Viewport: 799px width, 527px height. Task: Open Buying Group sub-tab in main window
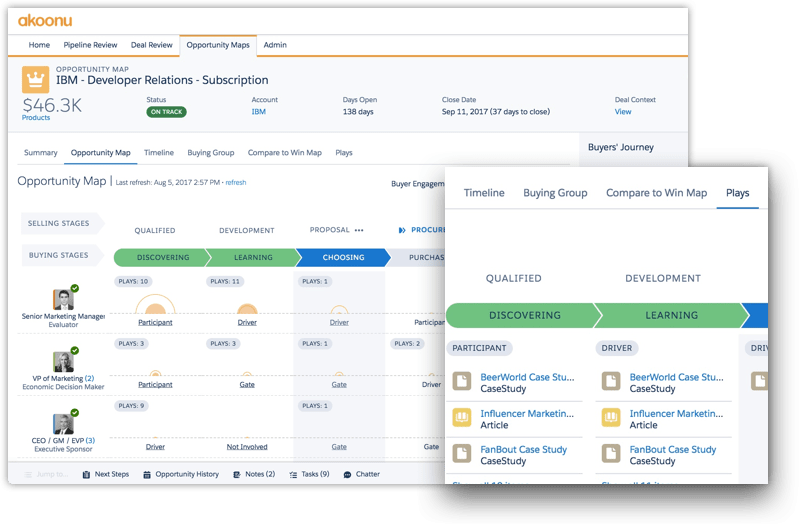point(211,153)
